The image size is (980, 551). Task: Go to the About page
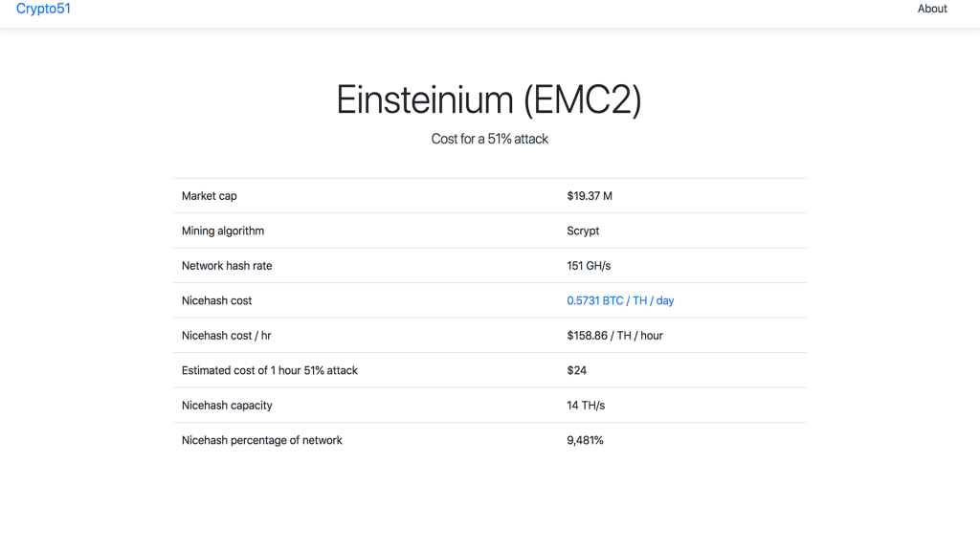(932, 9)
